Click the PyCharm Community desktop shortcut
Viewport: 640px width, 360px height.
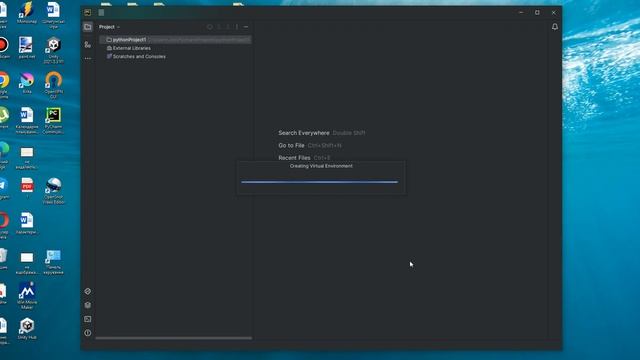pos(53,121)
